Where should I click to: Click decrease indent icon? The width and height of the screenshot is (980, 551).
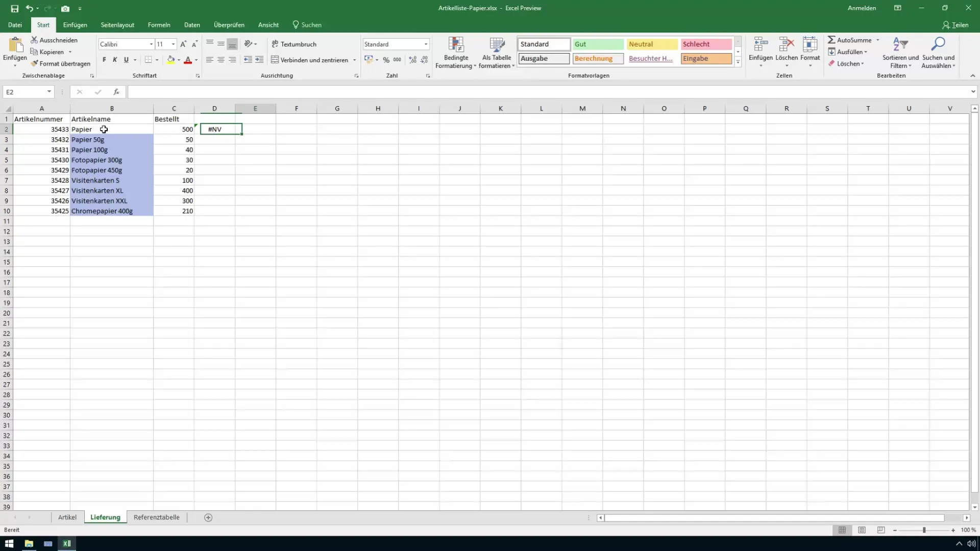248,60
